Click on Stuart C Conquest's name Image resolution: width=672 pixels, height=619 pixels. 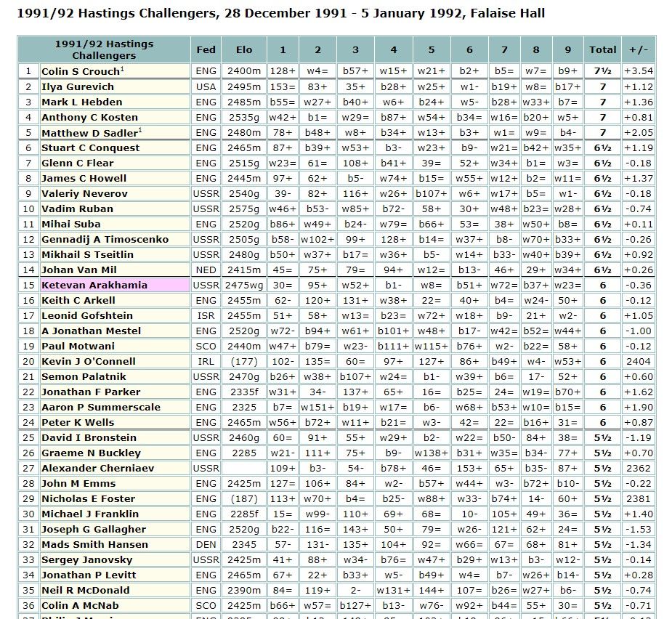click(x=90, y=148)
